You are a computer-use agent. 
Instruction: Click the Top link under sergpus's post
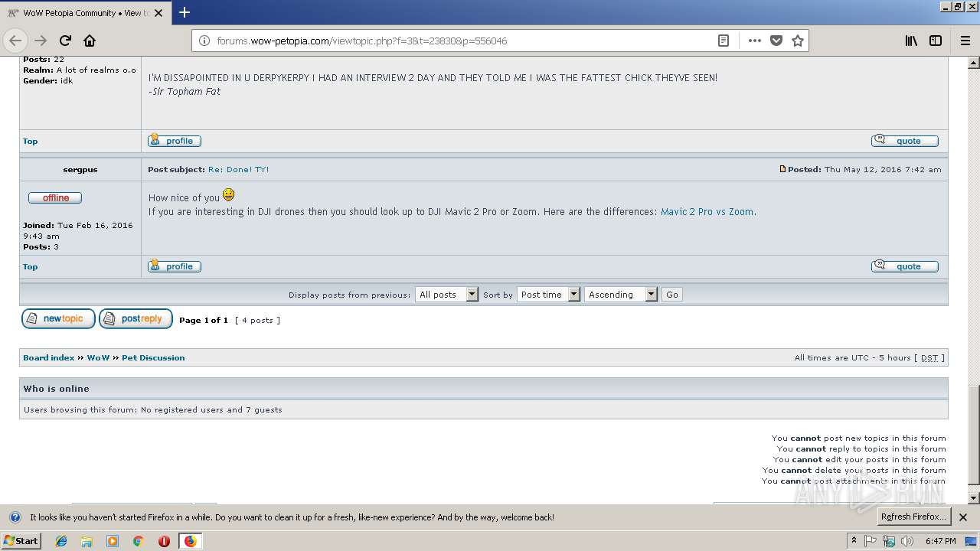tap(30, 266)
